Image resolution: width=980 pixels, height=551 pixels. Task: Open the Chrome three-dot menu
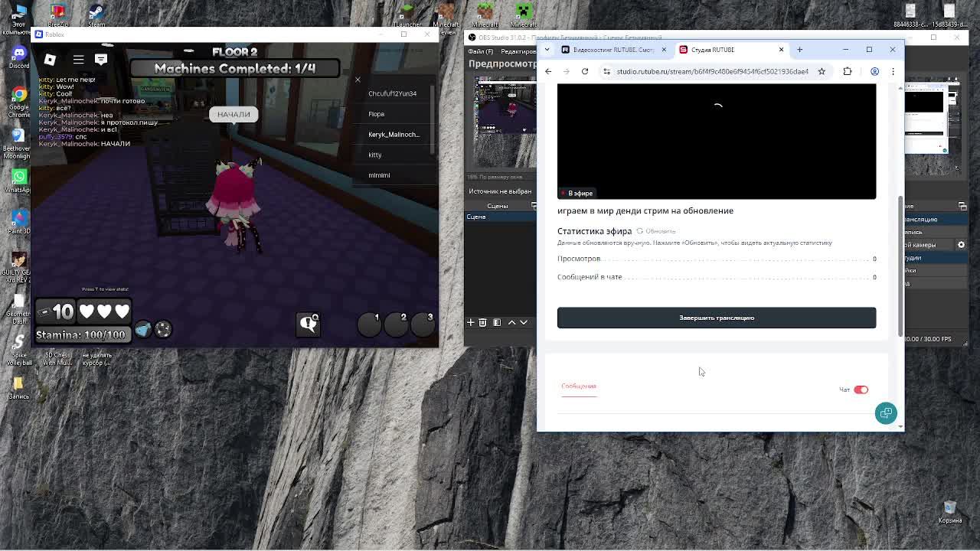coord(893,71)
